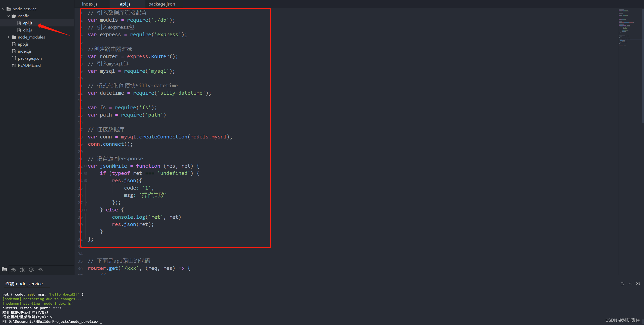Expand the node_modules folder
This screenshot has width=644, height=325.
pyautogui.click(x=9, y=37)
